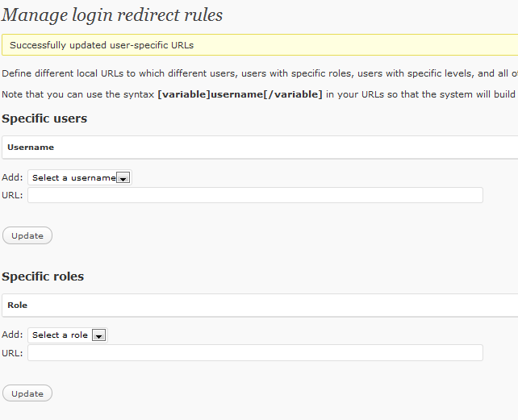The height and width of the screenshot is (420, 518).
Task: Focus the URL field under Specific users
Action: (x=255, y=195)
